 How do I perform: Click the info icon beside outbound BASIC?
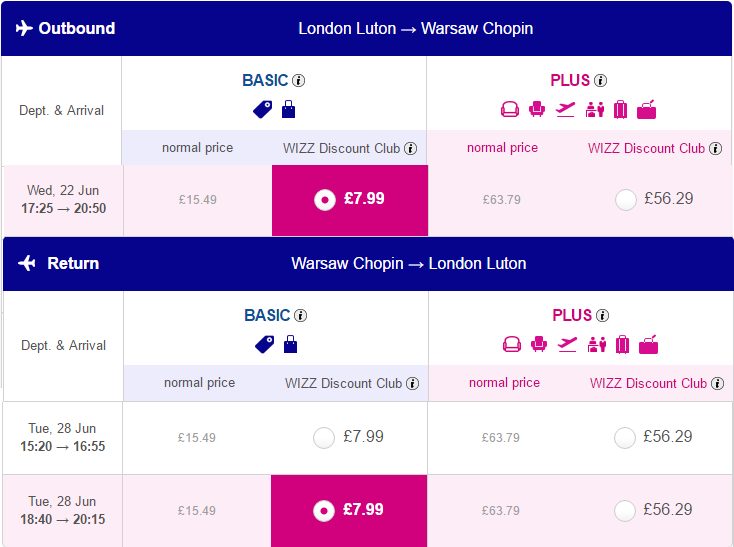point(299,80)
